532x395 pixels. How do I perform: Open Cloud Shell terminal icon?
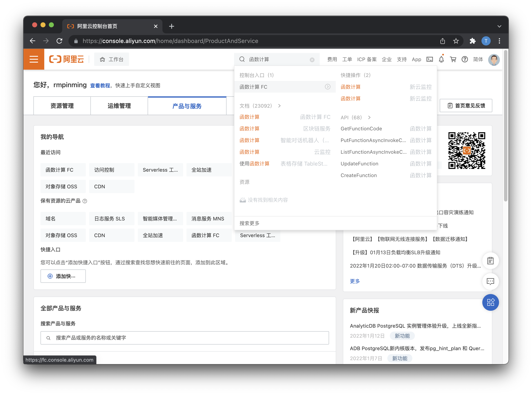(x=429, y=59)
